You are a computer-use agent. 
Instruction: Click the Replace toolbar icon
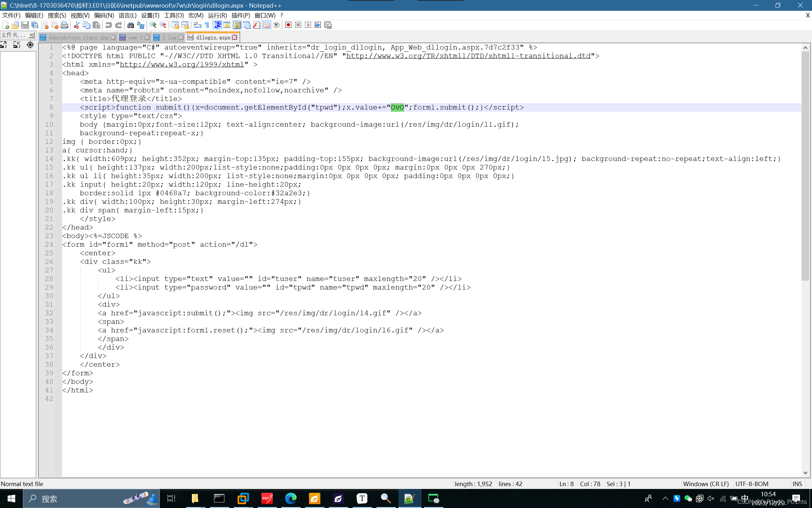coord(141,25)
